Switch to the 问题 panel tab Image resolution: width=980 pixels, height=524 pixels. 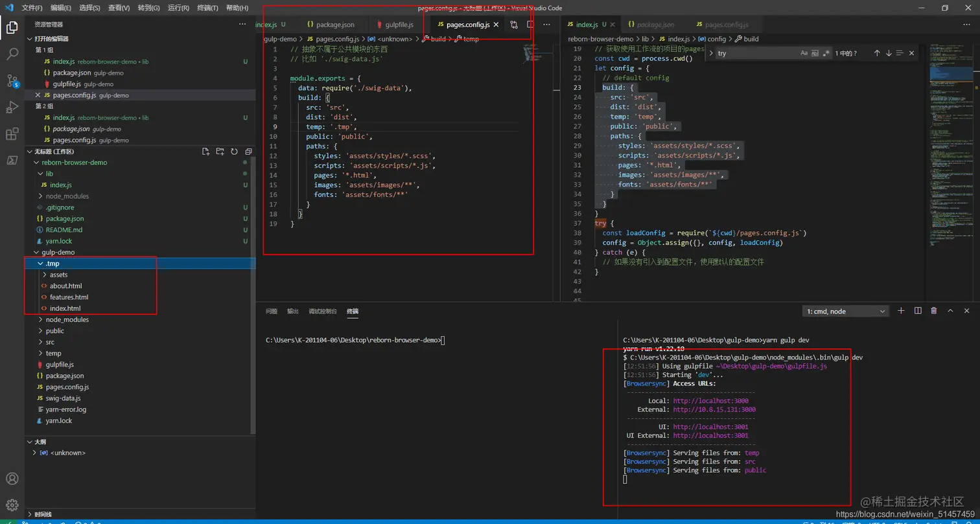272,312
